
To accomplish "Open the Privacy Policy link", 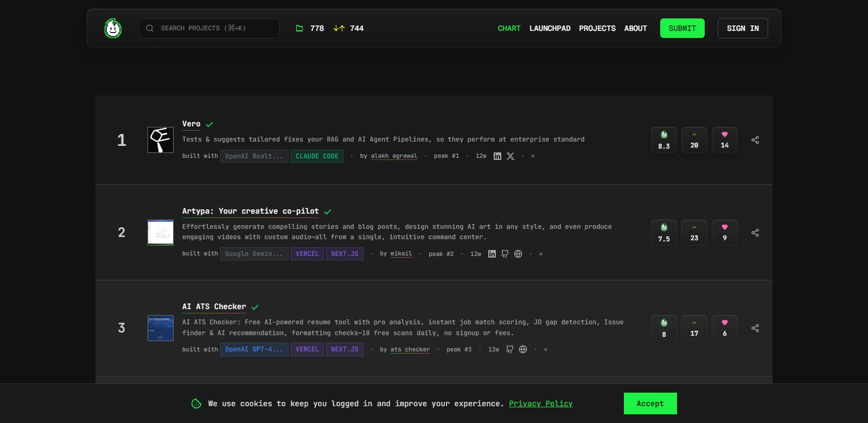I will 541,404.
